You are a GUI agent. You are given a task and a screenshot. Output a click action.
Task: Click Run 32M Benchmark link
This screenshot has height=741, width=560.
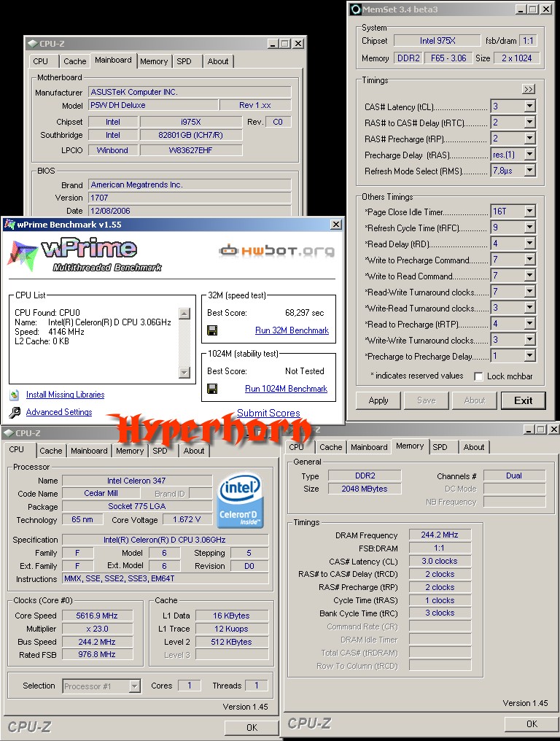click(292, 330)
